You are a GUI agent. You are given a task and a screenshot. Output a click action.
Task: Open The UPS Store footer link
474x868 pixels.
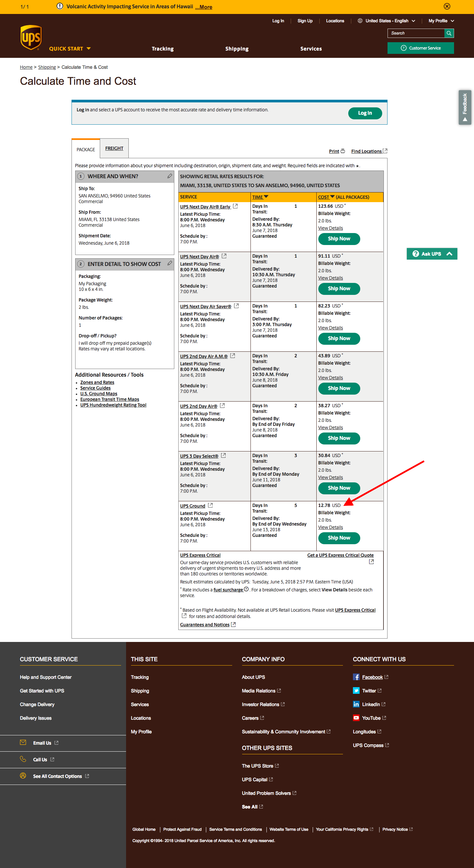tap(260, 766)
